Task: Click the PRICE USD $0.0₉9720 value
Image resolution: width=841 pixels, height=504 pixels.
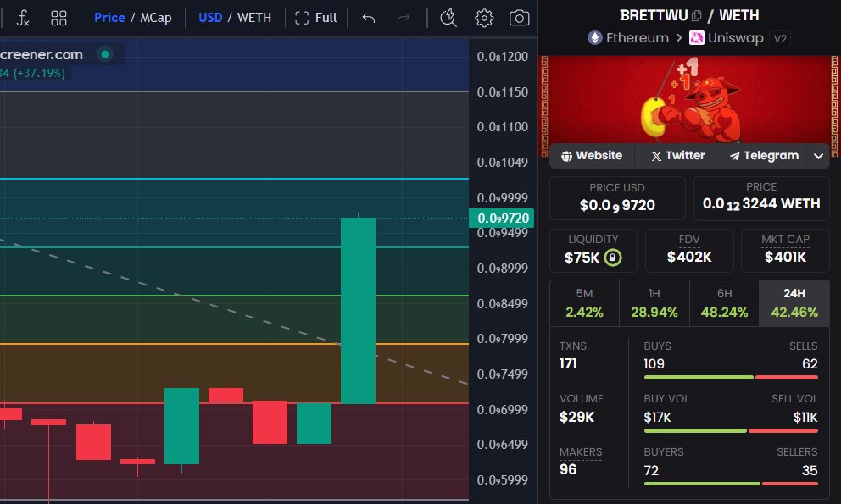Action: (x=617, y=205)
